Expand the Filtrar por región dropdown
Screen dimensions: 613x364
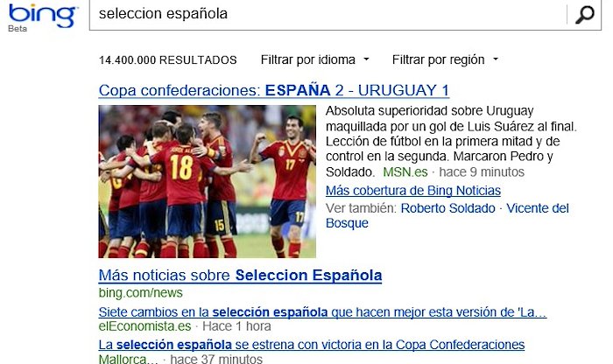(x=445, y=59)
